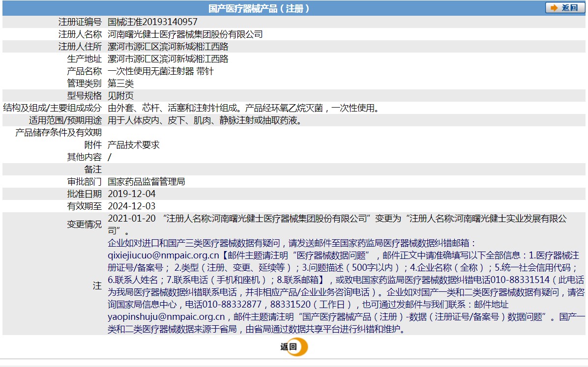This screenshot has width=588, height=367.
Task: Click intended use 用于人体皮内、皮下、肌肉
Action: (x=160, y=120)
